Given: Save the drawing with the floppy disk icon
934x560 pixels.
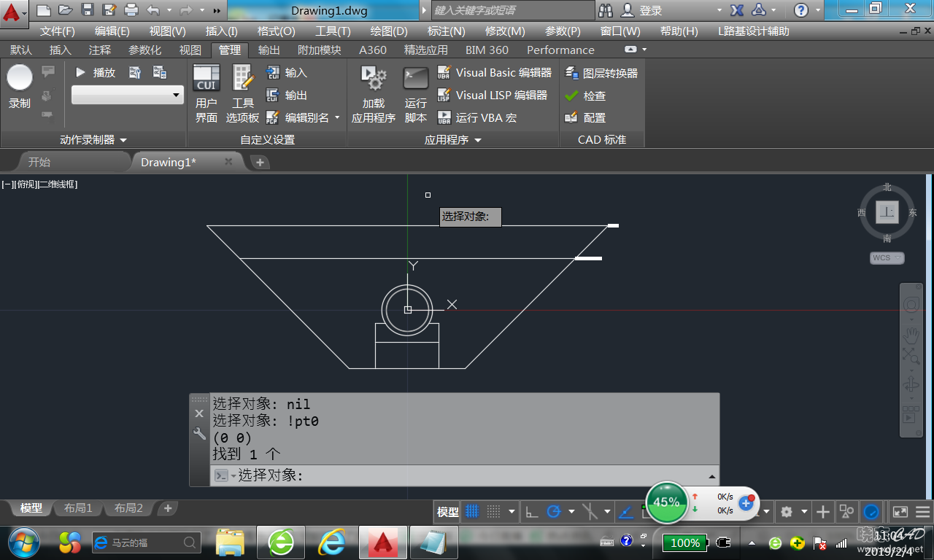Looking at the screenshot, I should (x=88, y=10).
